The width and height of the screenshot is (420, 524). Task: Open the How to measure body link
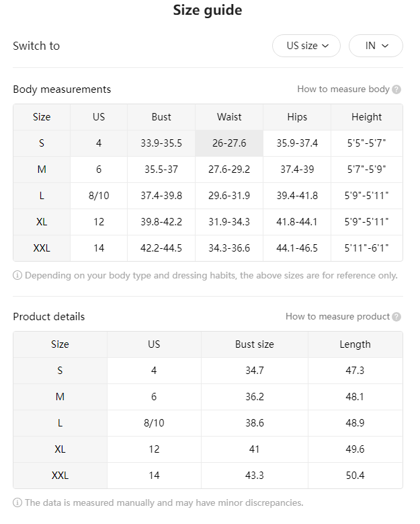click(343, 89)
